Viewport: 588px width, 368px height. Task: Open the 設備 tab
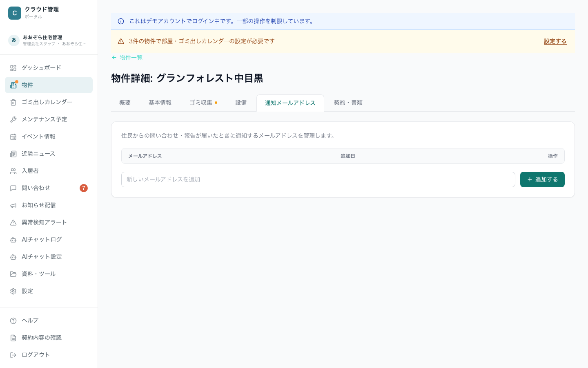click(241, 103)
